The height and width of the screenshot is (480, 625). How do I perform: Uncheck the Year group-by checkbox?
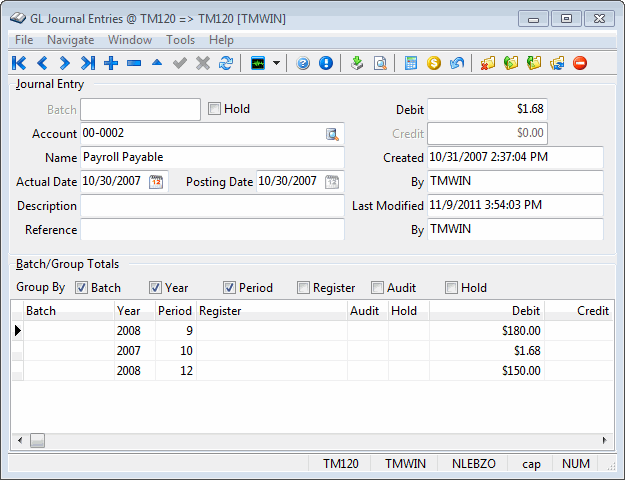[x=156, y=288]
